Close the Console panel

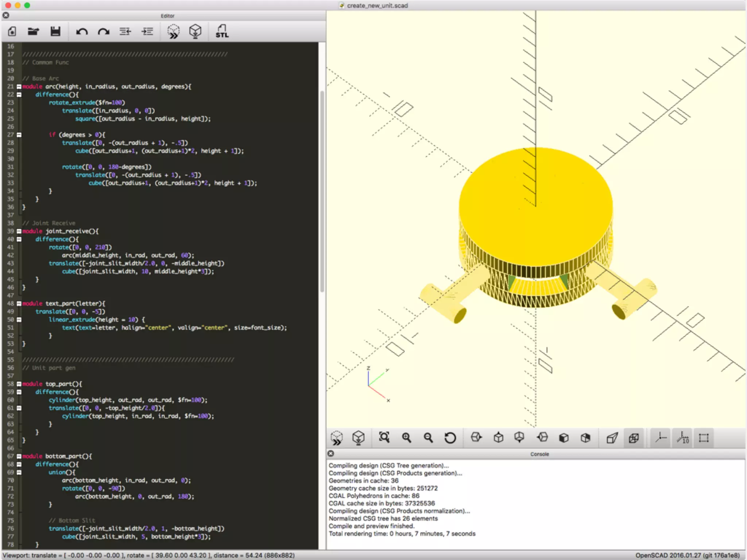(x=330, y=454)
